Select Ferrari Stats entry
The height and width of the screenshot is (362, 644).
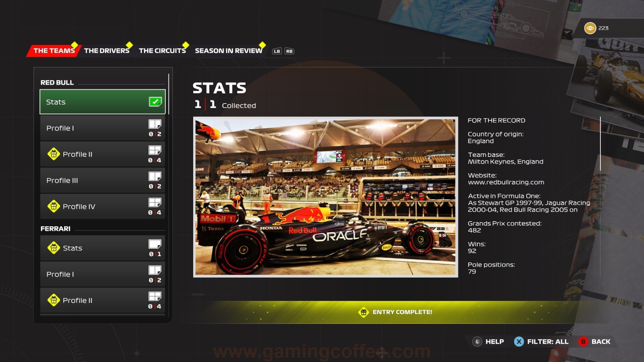click(x=102, y=248)
